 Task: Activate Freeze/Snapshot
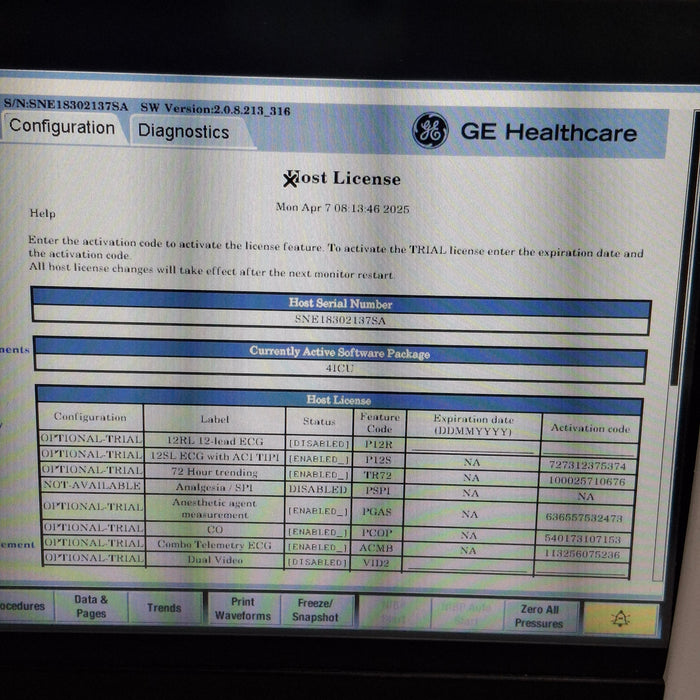coord(315,610)
